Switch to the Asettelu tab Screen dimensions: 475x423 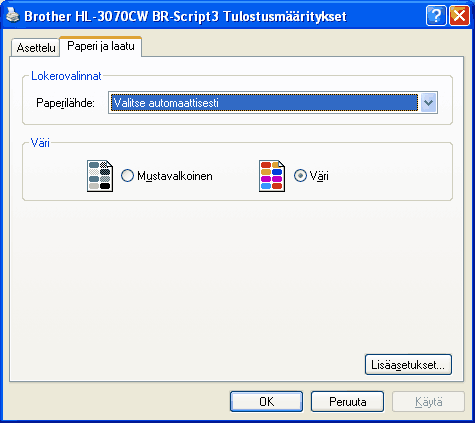36,48
